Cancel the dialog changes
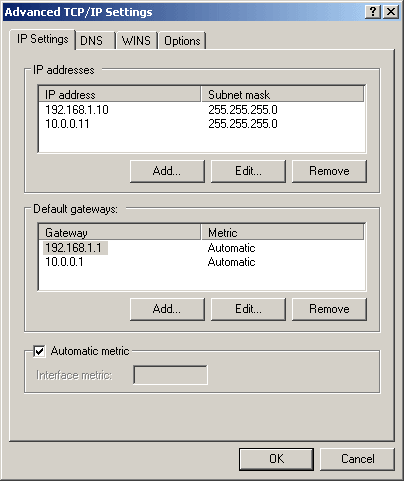 tap(357, 459)
